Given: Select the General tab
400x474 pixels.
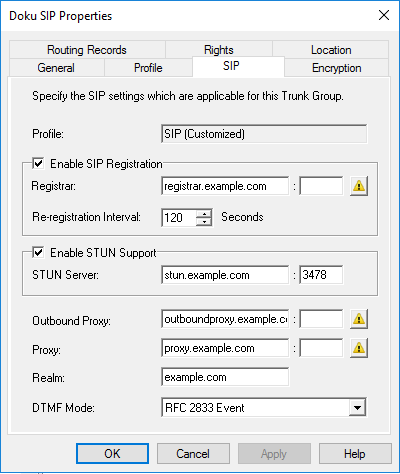Looking at the screenshot, I should pos(56,68).
